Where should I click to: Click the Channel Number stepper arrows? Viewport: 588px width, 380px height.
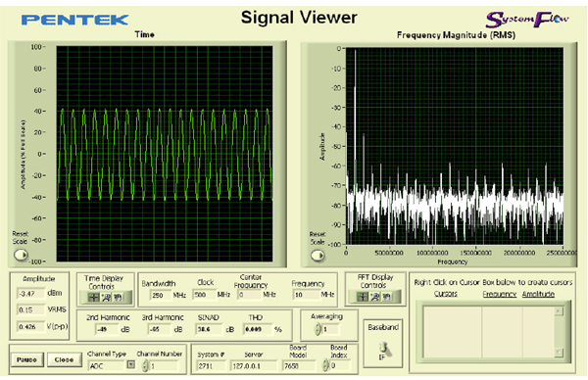point(145,365)
